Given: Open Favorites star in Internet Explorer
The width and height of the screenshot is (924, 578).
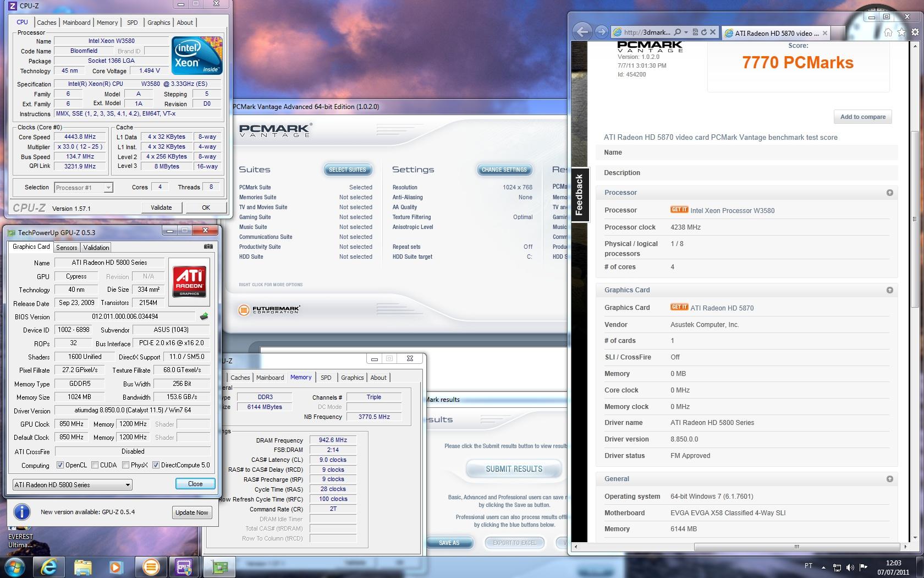Looking at the screenshot, I should (901, 32).
